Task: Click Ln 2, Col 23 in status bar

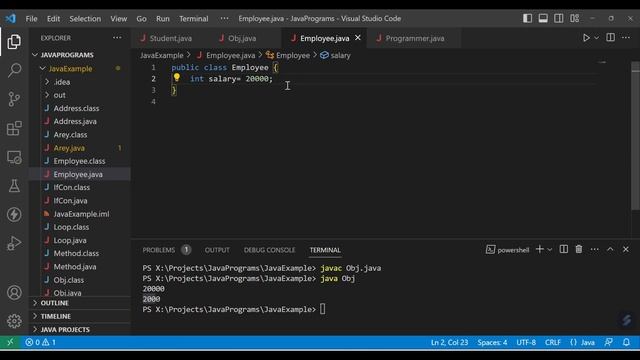Action: point(449,342)
